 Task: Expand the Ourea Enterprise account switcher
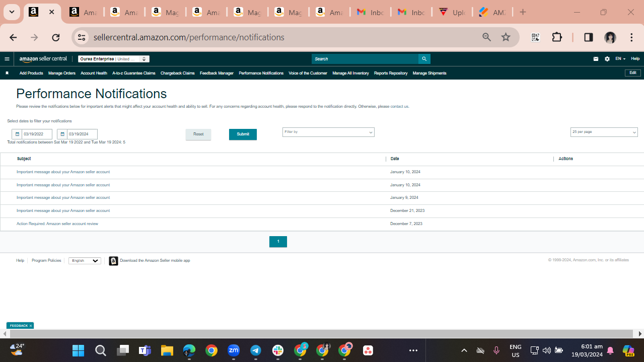pos(114,59)
